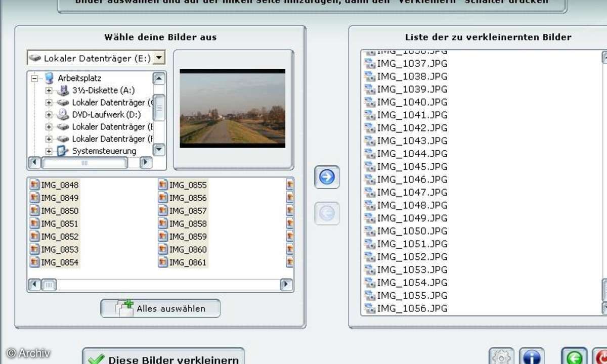Click the file list's right scroll arrow
The image size is (607, 364).
(x=286, y=285)
